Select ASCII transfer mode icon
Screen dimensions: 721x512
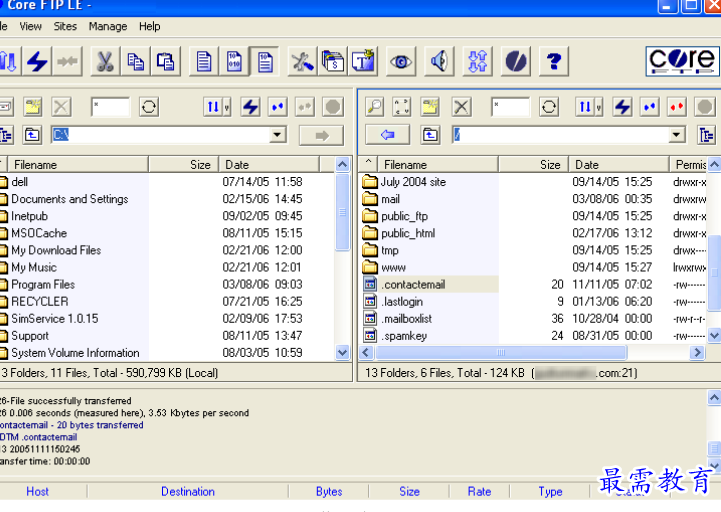(x=204, y=61)
